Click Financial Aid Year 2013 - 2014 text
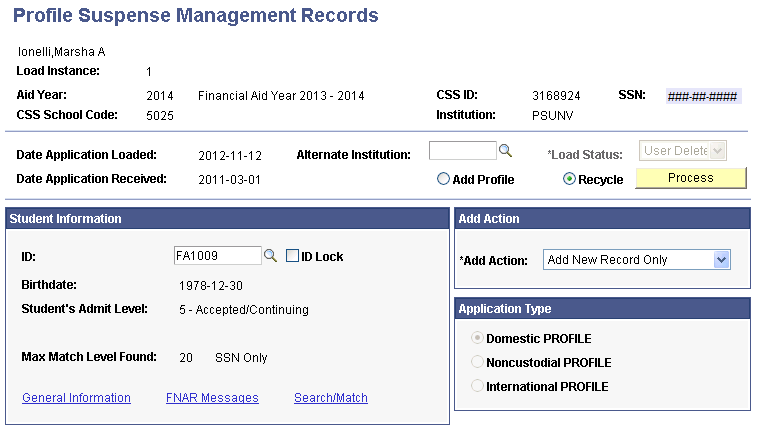Image resolution: width=758 pixels, height=430 pixels. [281, 96]
